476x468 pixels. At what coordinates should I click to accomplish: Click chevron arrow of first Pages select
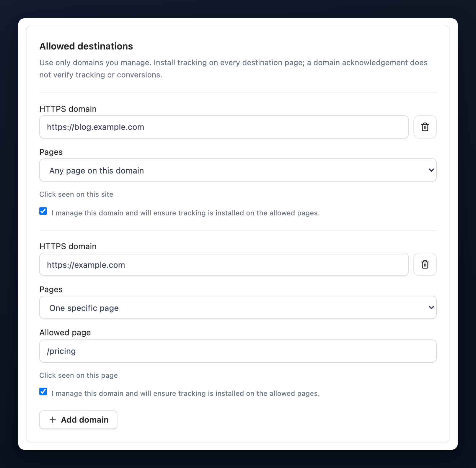tap(431, 170)
